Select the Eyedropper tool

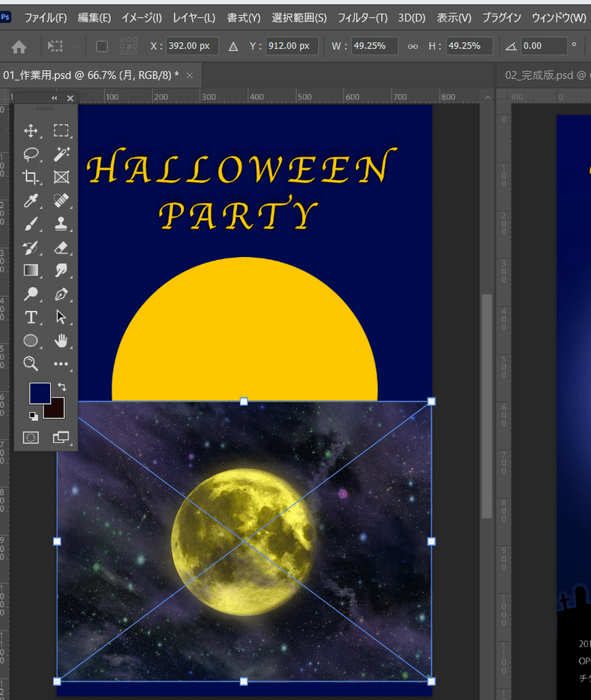tap(30, 200)
